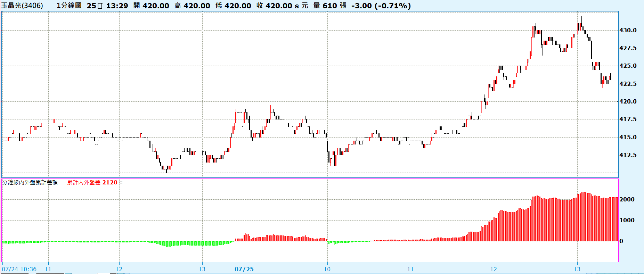Click the 25日 13:29 timestamp in header
644x274 pixels.
coord(107,6)
